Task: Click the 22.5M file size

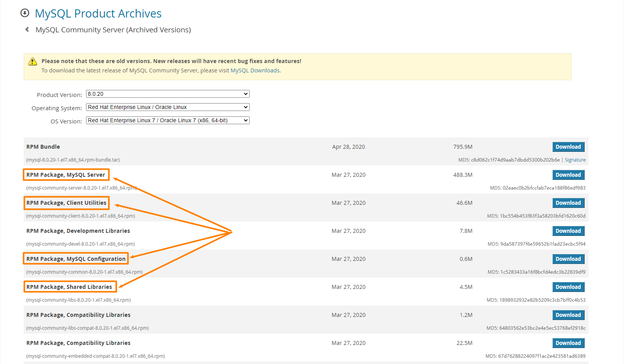Action: coord(464,343)
